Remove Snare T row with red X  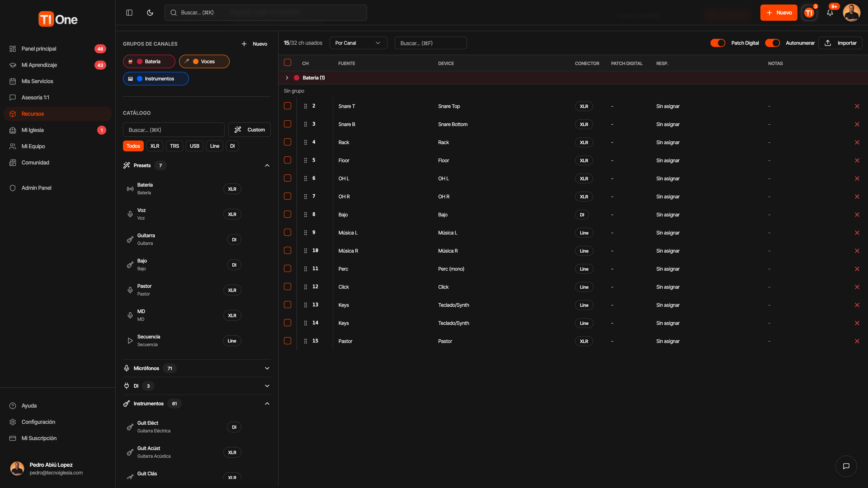coord(857,106)
